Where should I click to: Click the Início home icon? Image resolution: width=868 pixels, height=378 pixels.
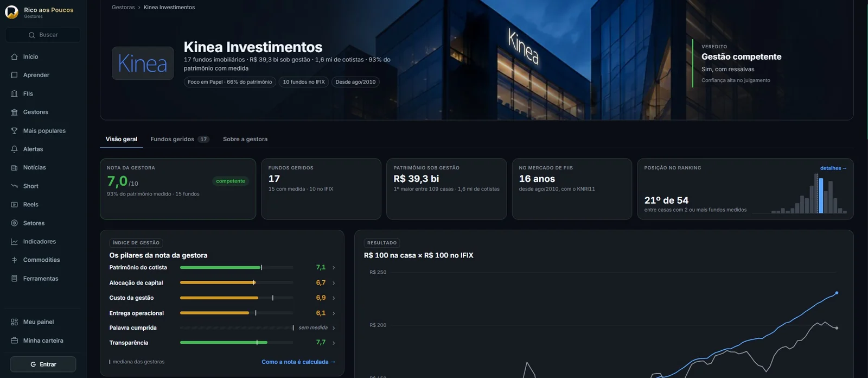coord(15,56)
